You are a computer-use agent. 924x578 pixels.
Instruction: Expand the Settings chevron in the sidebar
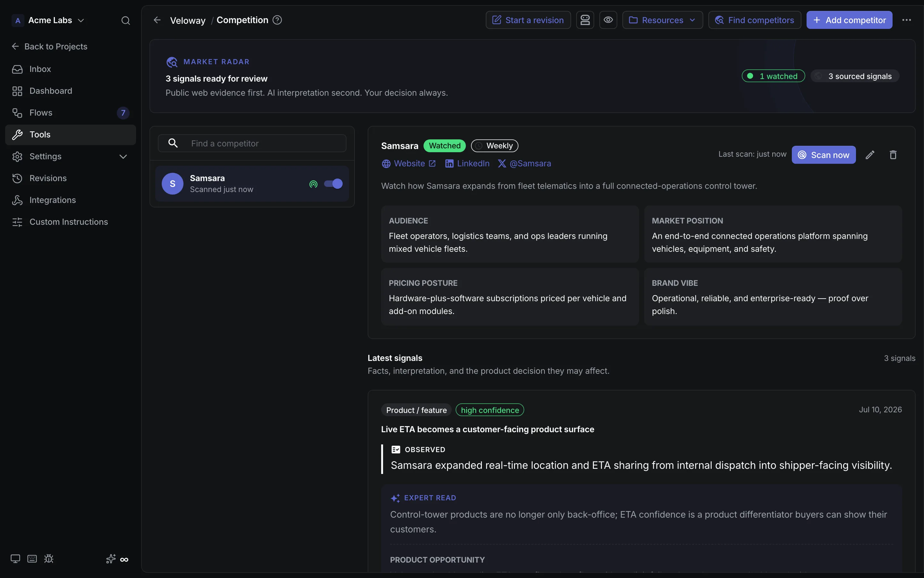pyautogui.click(x=123, y=156)
